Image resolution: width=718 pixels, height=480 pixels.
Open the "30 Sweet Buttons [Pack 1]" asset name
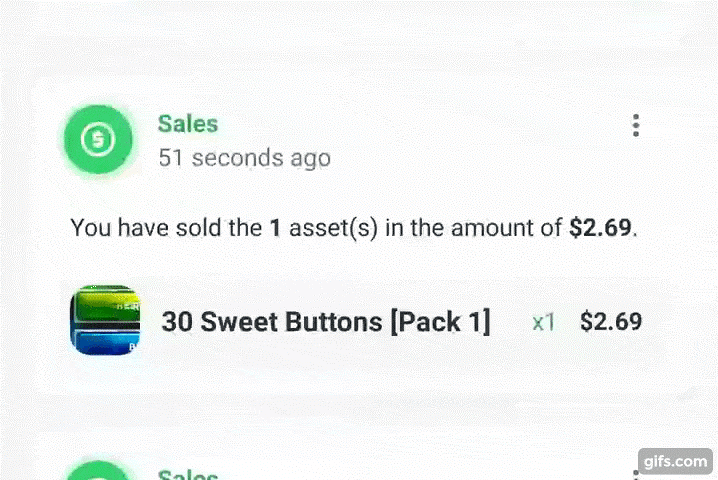pos(326,322)
